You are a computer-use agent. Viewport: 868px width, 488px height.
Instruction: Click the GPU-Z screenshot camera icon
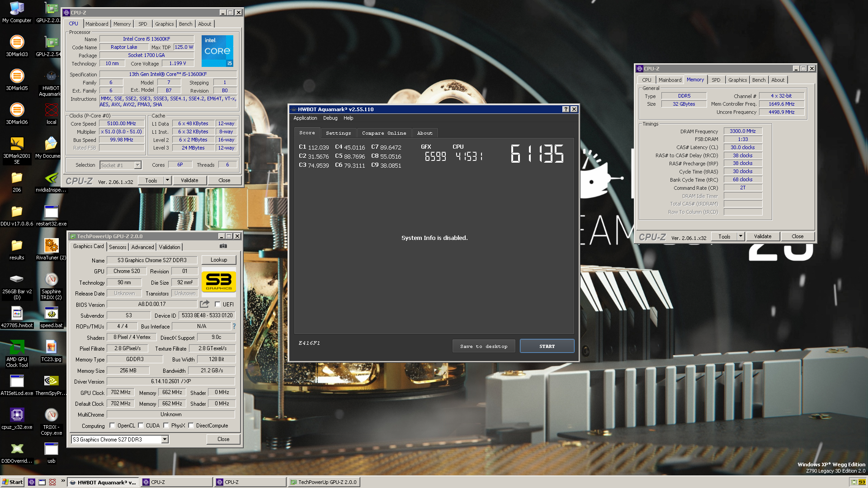[x=223, y=246]
